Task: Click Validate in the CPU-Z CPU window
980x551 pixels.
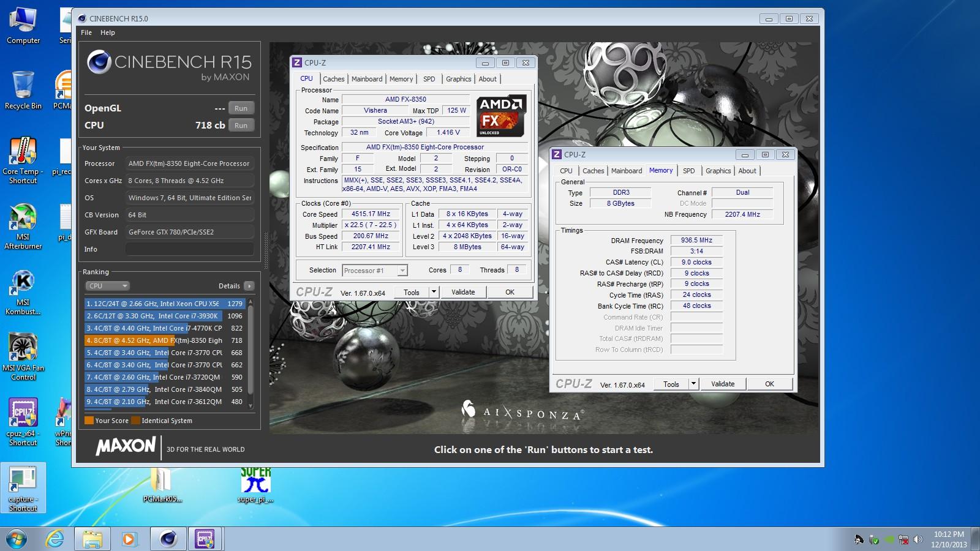Action: (x=463, y=292)
